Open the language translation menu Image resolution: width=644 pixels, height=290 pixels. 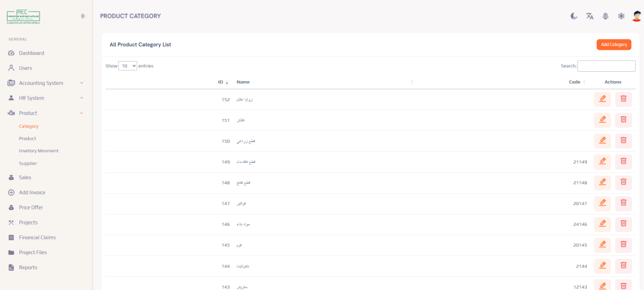click(x=590, y=16)
